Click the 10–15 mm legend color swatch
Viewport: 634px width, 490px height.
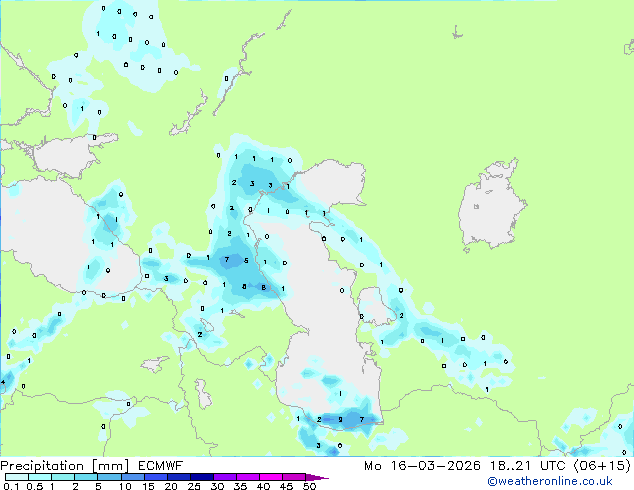132,477
